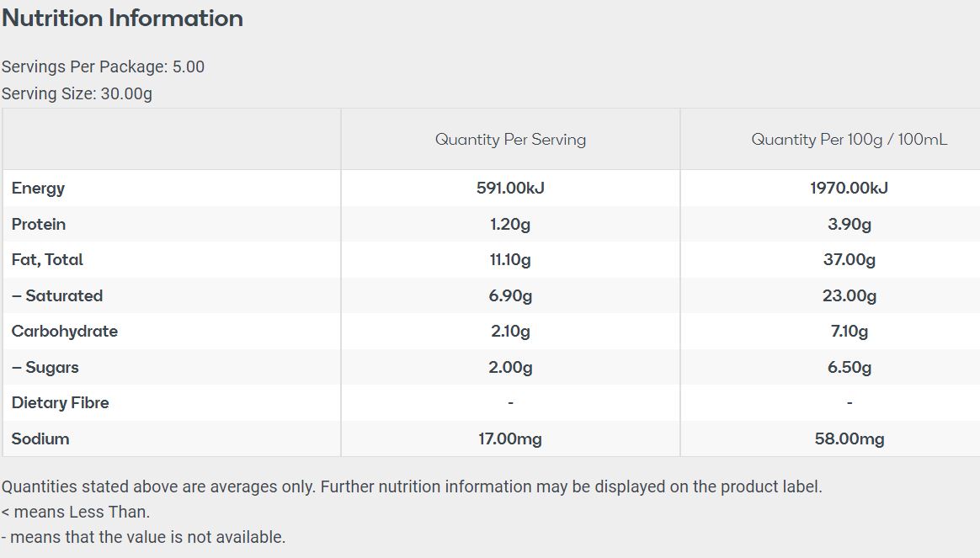The width and height of the screenshot is (980, 558).
Task: Click the Nutrition Information heading
Action: (x=122, y=19)
